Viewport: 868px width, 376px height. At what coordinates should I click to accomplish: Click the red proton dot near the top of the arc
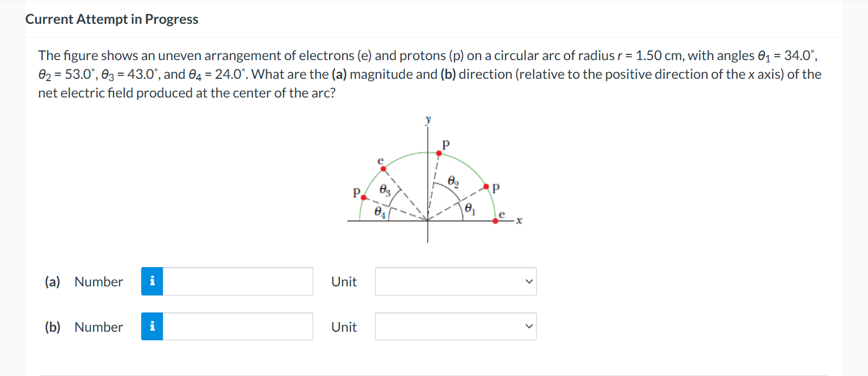[439, 153]
